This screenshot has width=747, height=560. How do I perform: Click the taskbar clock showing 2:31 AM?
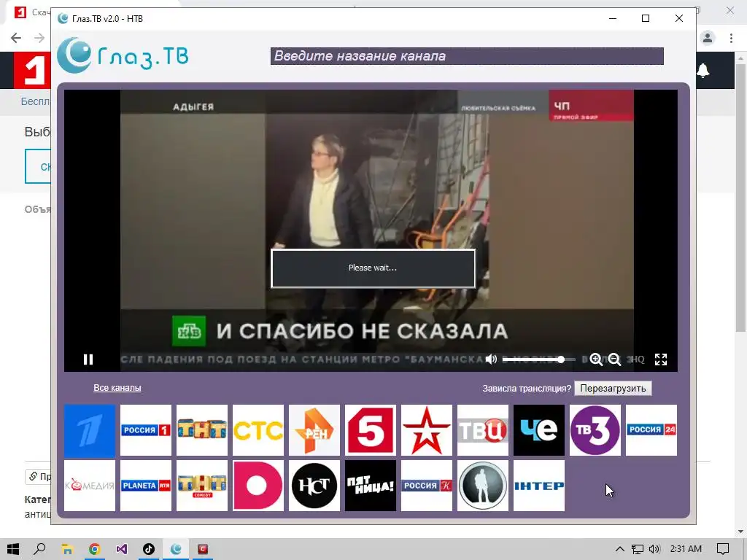click(x=686, y=549)
